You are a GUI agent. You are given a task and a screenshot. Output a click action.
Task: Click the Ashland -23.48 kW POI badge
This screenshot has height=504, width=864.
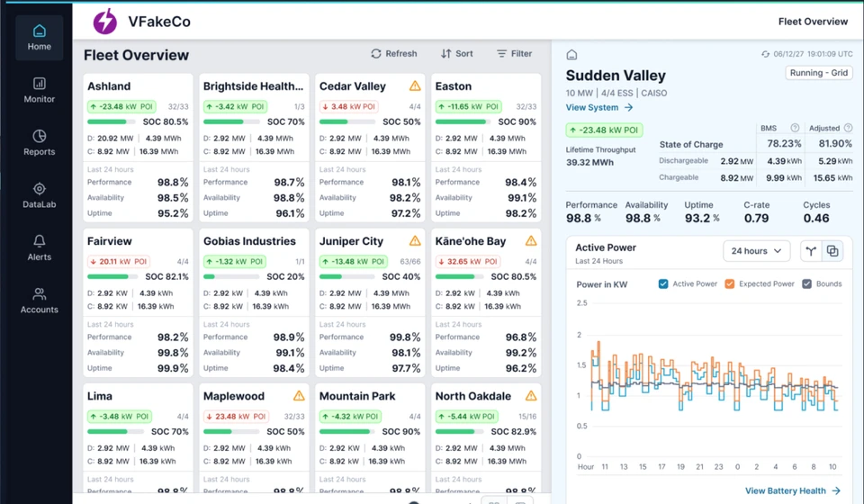coord(121,106)
